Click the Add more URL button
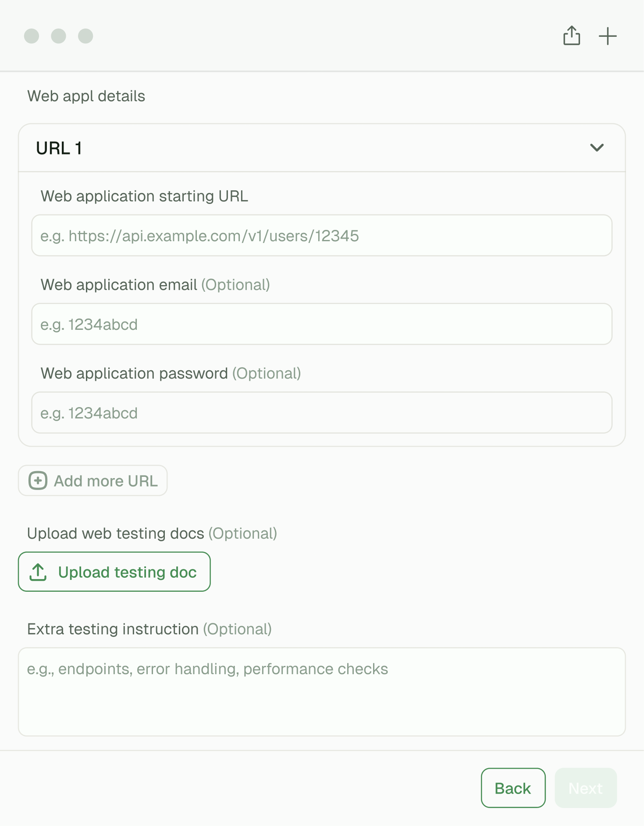 [93, 481]
